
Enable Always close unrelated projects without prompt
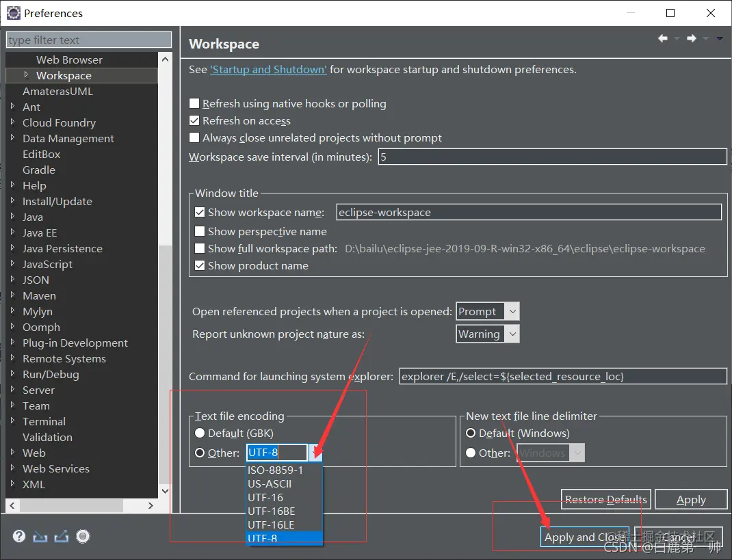click(194, 137)
